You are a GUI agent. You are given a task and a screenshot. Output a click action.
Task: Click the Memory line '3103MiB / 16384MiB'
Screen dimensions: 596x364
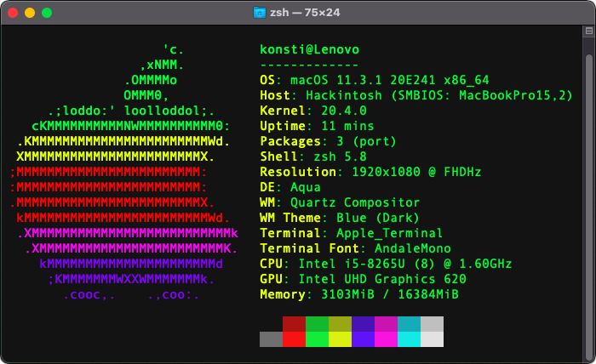click(x=390, y=294)
